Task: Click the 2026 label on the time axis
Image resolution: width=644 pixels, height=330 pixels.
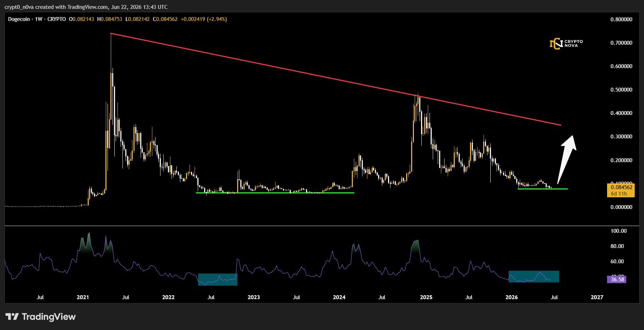Action: (x=511, y=297)
